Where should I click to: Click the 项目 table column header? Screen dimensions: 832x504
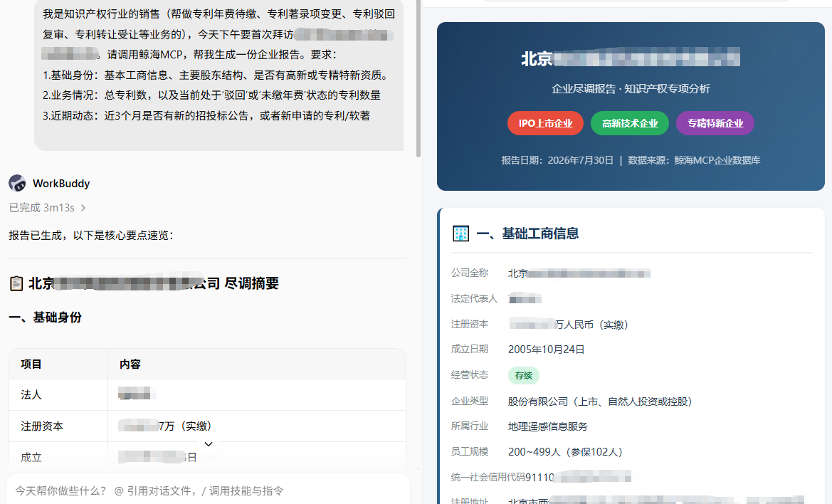[x=31, y=364]
